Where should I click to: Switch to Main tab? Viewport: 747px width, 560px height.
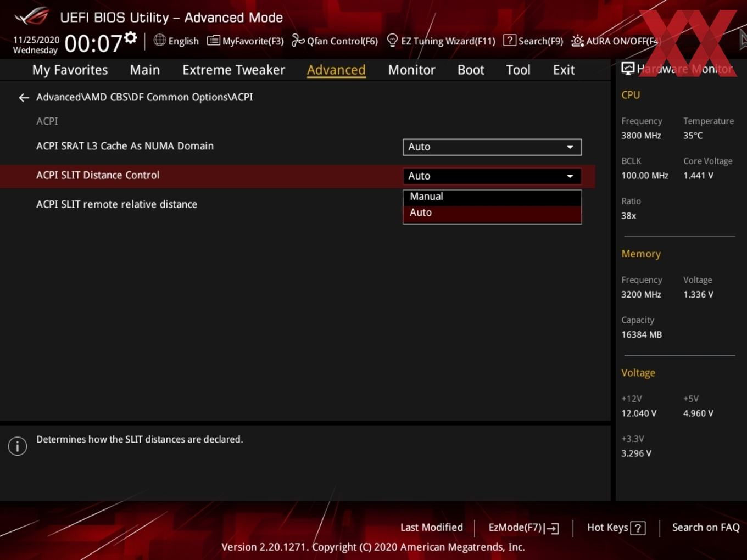pyautogui.click(x=145, y=70)
